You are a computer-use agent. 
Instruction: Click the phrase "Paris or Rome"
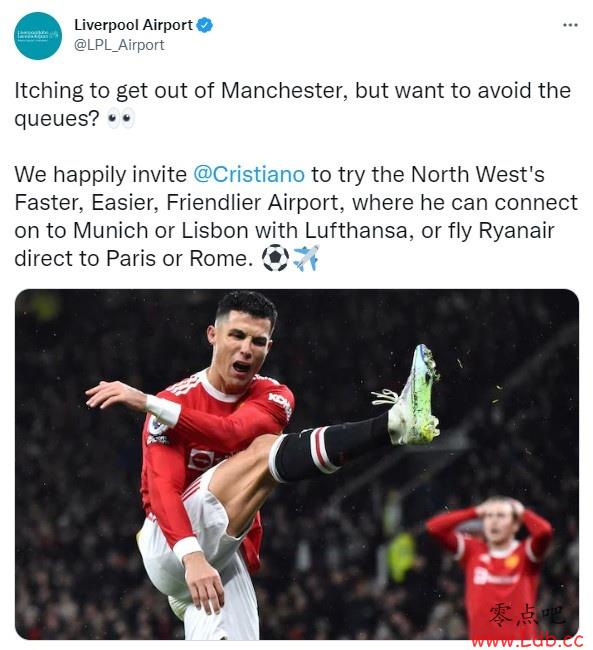coord(179,258)
